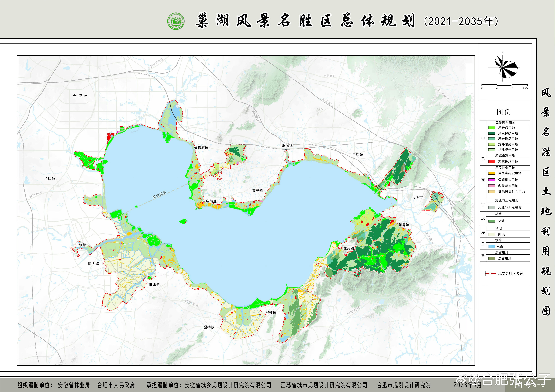Image resolution: width=555 pixels, height=392 pixels.
Task: Select the 野外游憩用地 yellow-green swatch
Action: point(491,144)
